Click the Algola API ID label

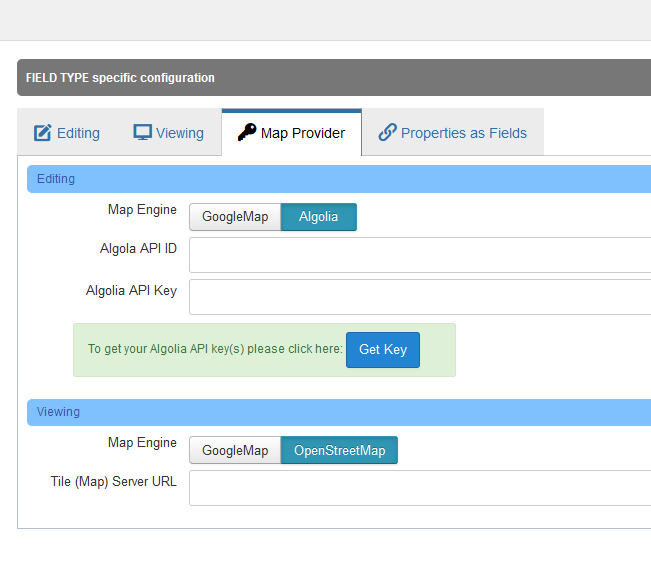[x=138, y=249]
